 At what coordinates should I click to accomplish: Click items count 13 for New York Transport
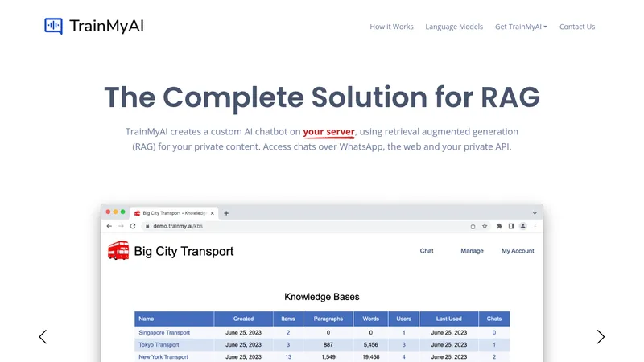point(288,357)
